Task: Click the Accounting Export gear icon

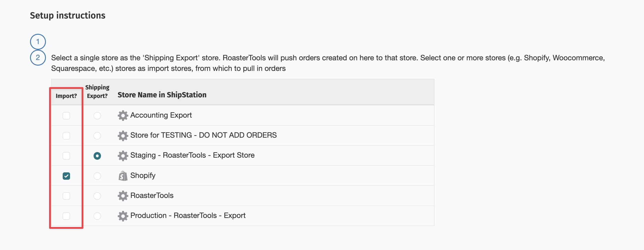Action: (x=123, y=116)
